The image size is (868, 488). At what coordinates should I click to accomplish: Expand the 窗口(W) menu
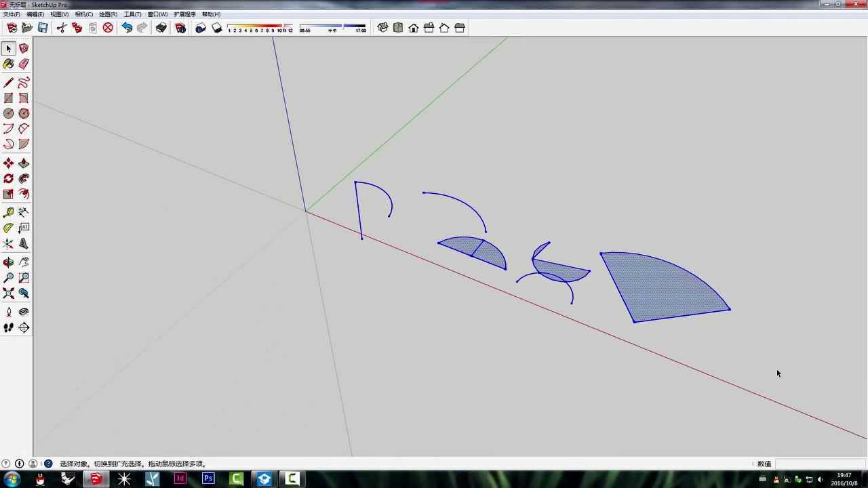tap(157, 14)
